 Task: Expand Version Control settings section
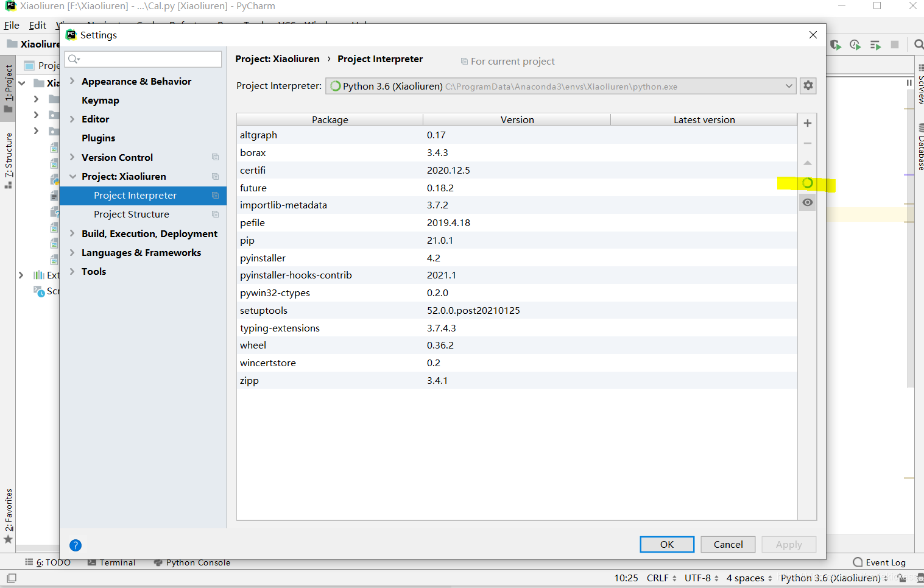coord(72,157)
